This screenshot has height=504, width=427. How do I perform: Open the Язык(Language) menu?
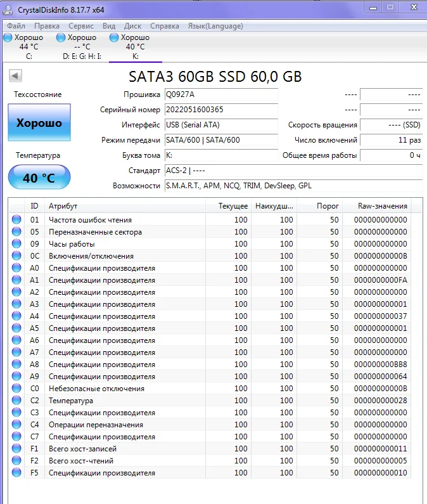click(x=215, y=26)
